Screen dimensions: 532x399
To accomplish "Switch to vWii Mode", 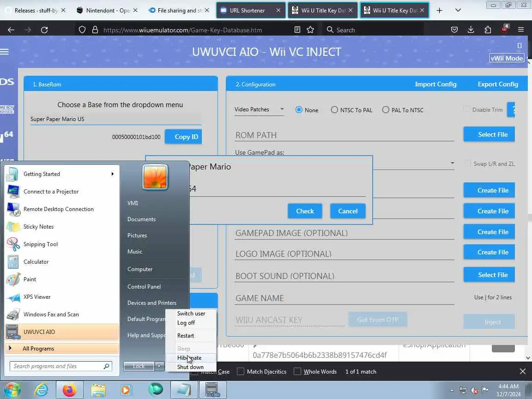I will (x=507, y=58).
